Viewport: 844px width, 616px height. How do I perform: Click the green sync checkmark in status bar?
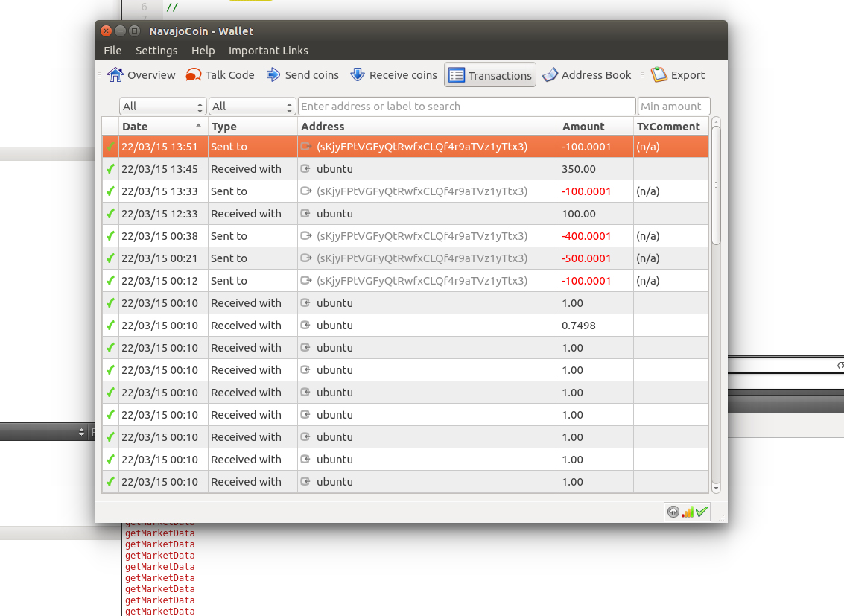coord(702,512)
